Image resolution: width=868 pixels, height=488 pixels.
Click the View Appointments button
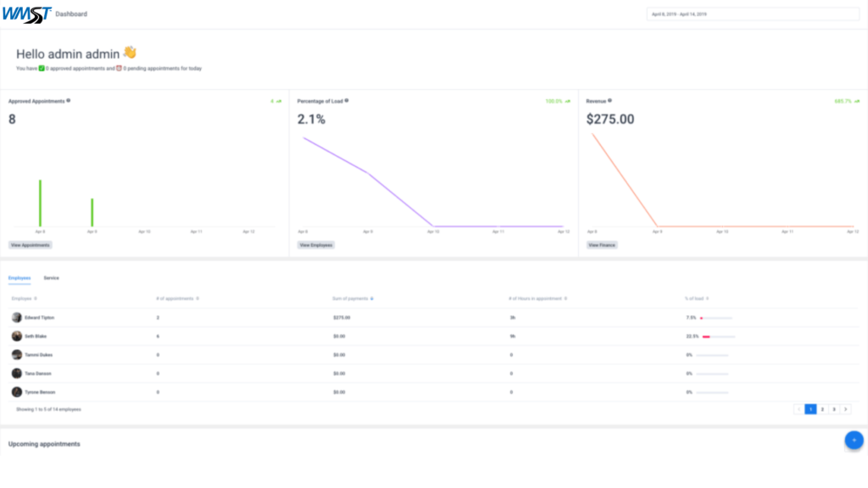pyautogui.click(x=31, y=245)
